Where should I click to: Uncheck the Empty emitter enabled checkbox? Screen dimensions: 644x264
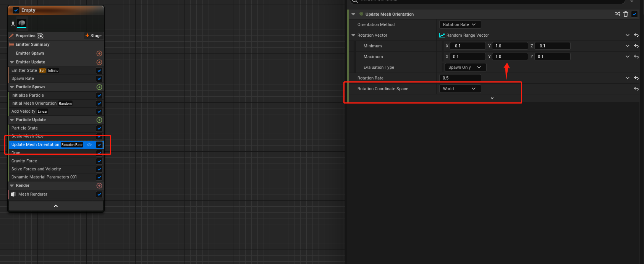click(x=16, y=10)
